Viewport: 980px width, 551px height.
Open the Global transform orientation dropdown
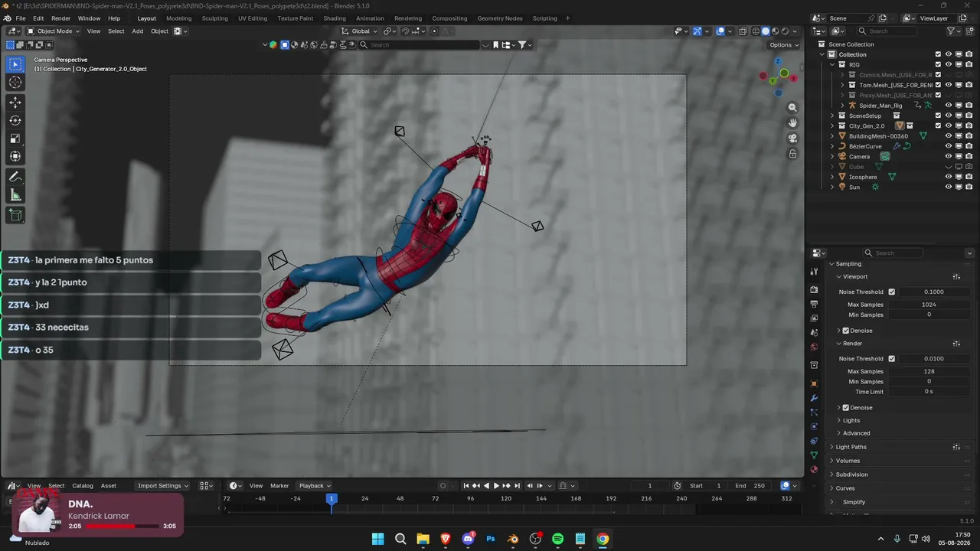tap(360, 31)
